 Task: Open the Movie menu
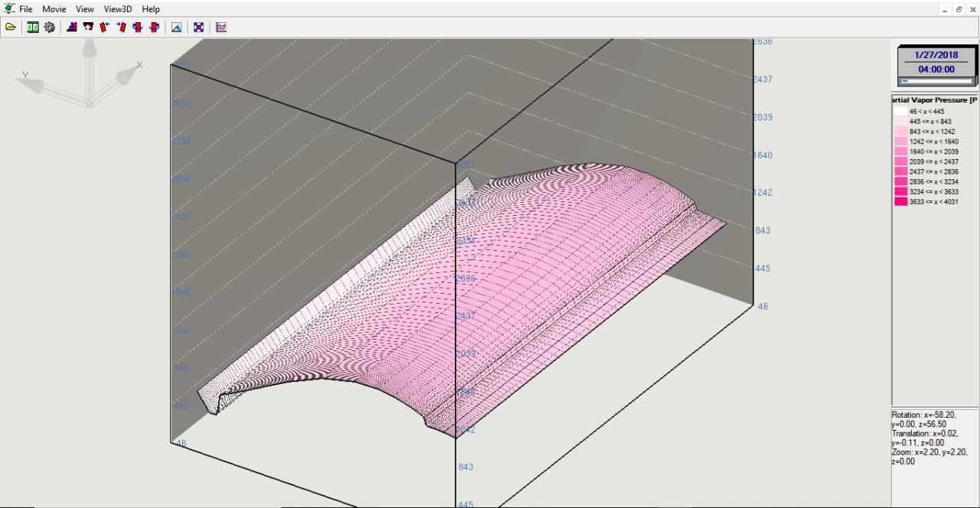click(x=54, y=9)
